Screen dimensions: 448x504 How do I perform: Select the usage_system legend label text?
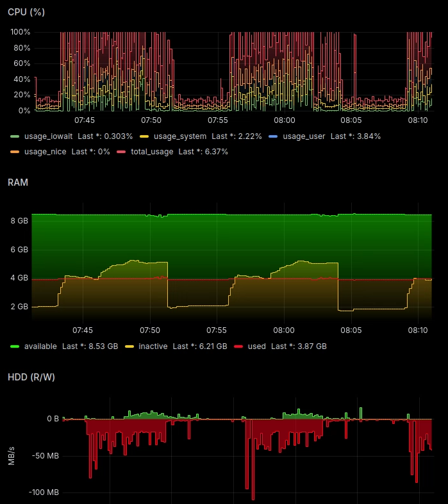(179, 136)
